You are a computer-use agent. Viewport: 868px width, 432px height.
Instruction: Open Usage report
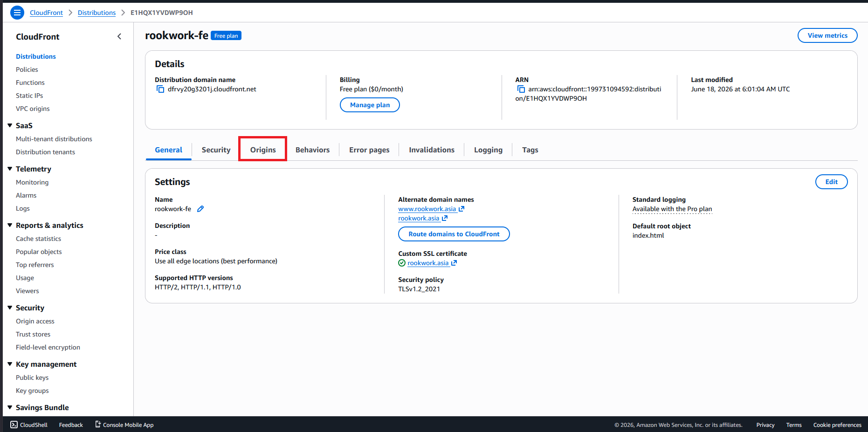(x=25, y=278)
